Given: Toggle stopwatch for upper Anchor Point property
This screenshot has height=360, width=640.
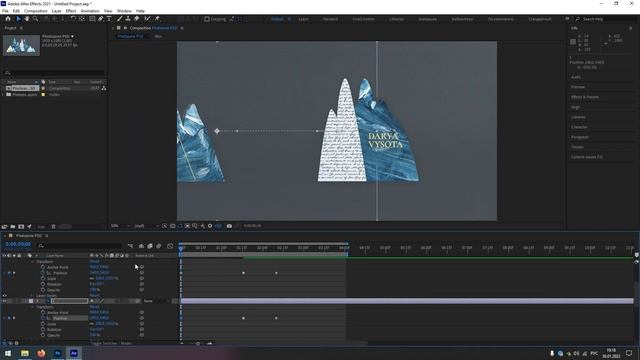Looking at the screenshot, I should coord(43,267).
